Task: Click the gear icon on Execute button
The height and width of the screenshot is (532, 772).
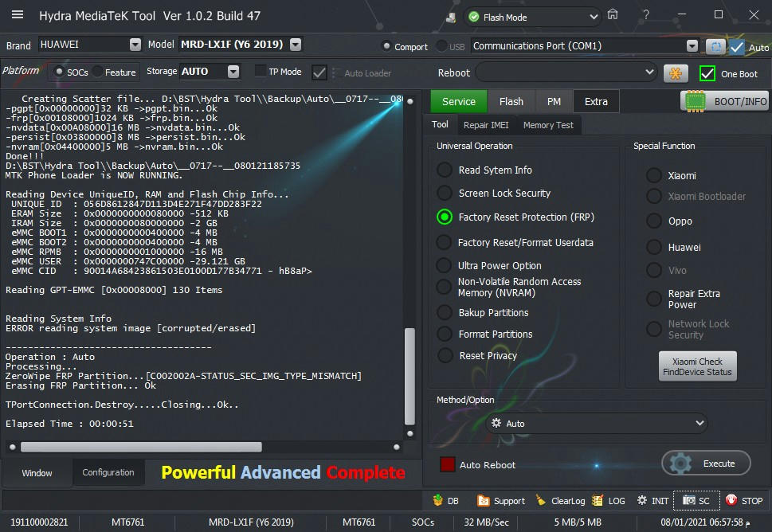Action: coord(681,463)
